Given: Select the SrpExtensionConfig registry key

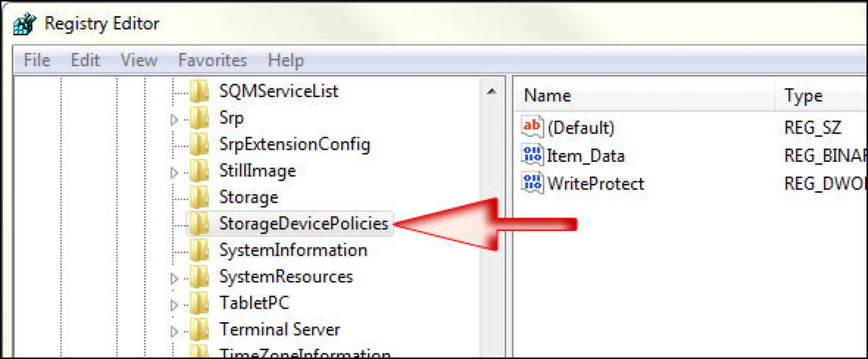Looking at the screenshot, I should tap(294, 144).
